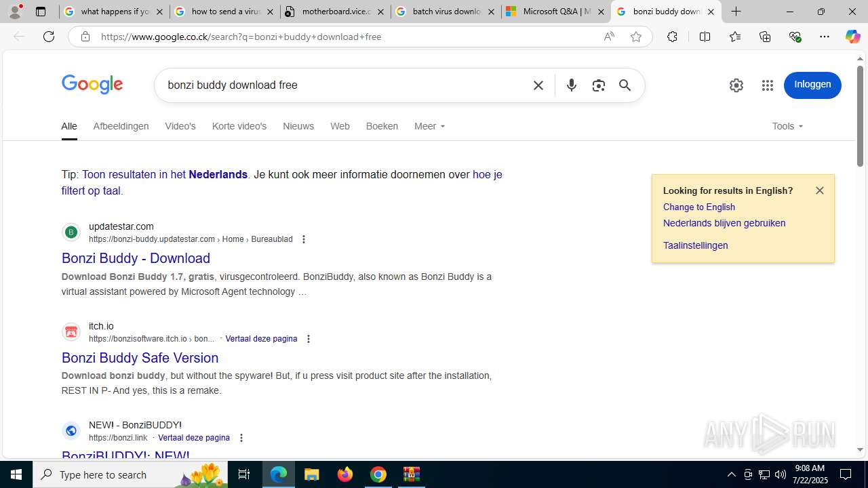Submit search with magnifier icon
The image size is (868, 488).
click(625, 85)
